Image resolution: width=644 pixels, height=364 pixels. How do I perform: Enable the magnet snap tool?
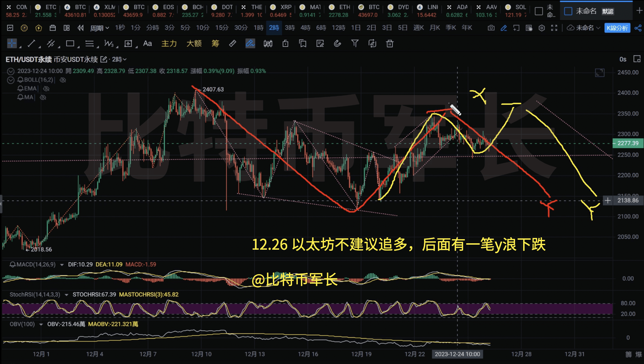coord(337,43)
